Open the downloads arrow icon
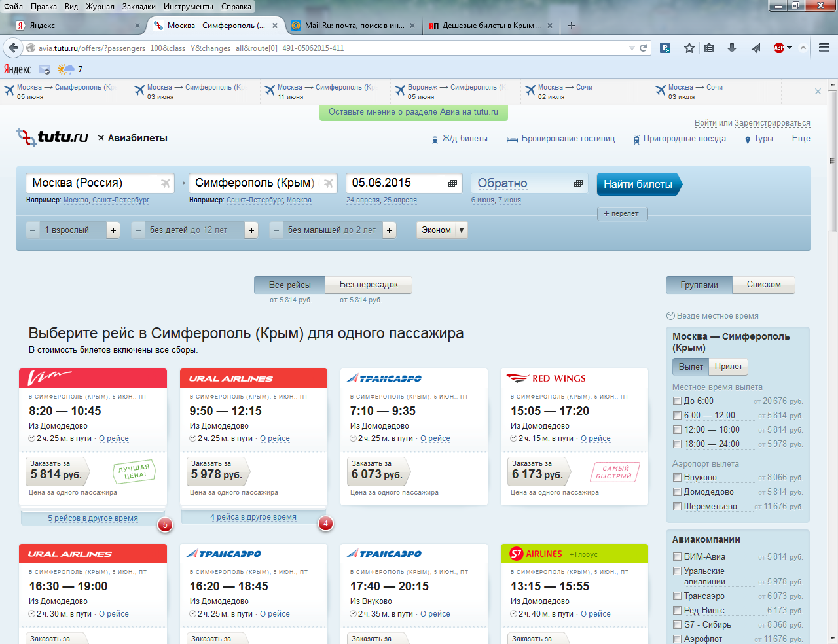Image resolution: width=838 pixels, height=644 pixels. pyautogui.click(x=732, y=48)
